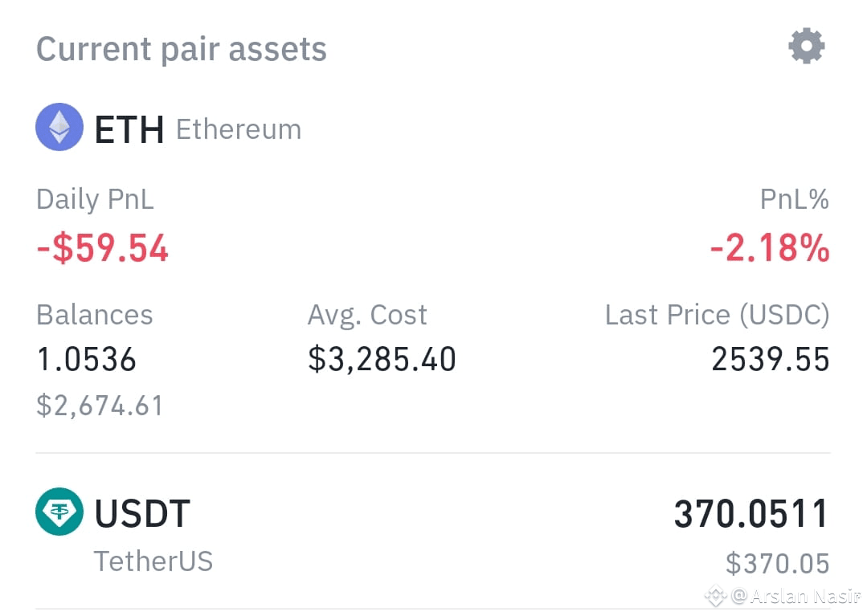Tap the Daily PnL label

point(95,199)
